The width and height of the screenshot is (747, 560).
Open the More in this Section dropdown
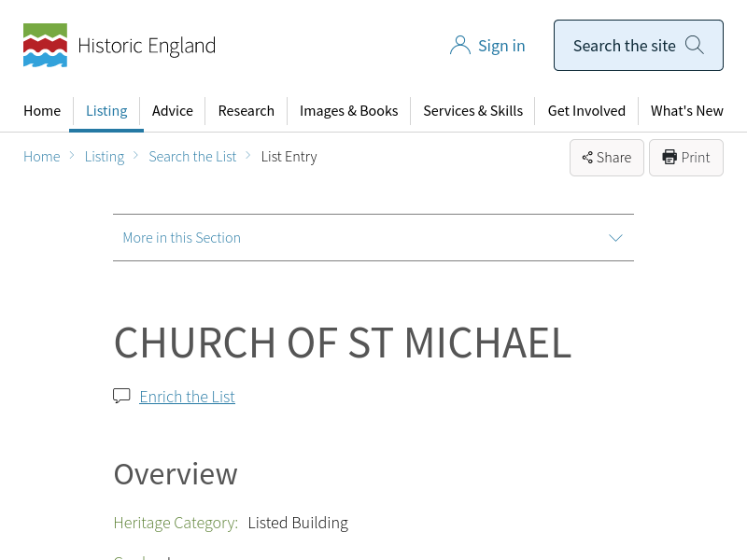(x=182, y=238)
